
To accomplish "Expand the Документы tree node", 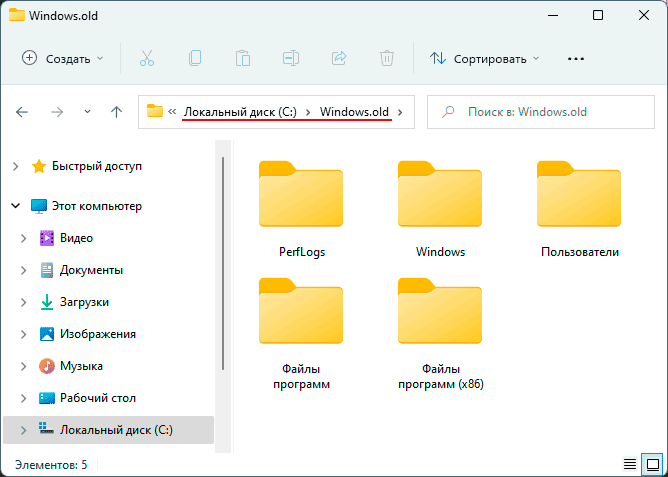I will point(24,270).
